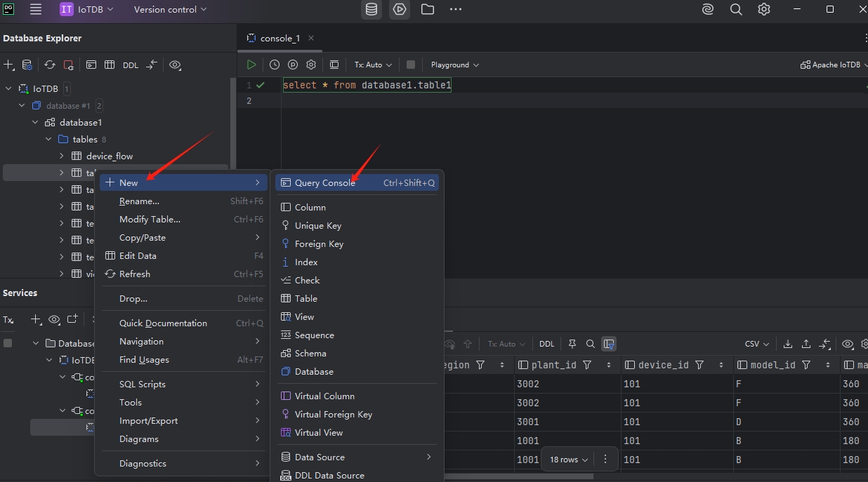Viewport: 868px width, 482px height.
Task: Collapse the database1 tree node
Action: [35, 122]
